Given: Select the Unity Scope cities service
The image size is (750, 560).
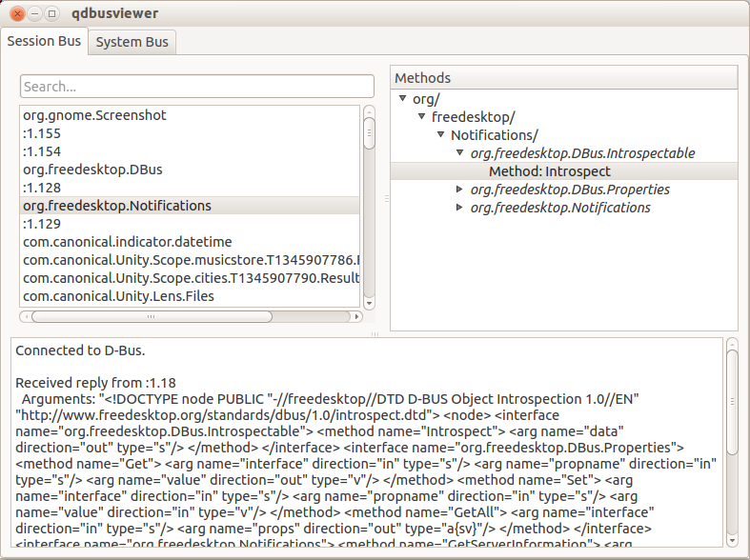Looking at the screenshot, I should [191, 278].
